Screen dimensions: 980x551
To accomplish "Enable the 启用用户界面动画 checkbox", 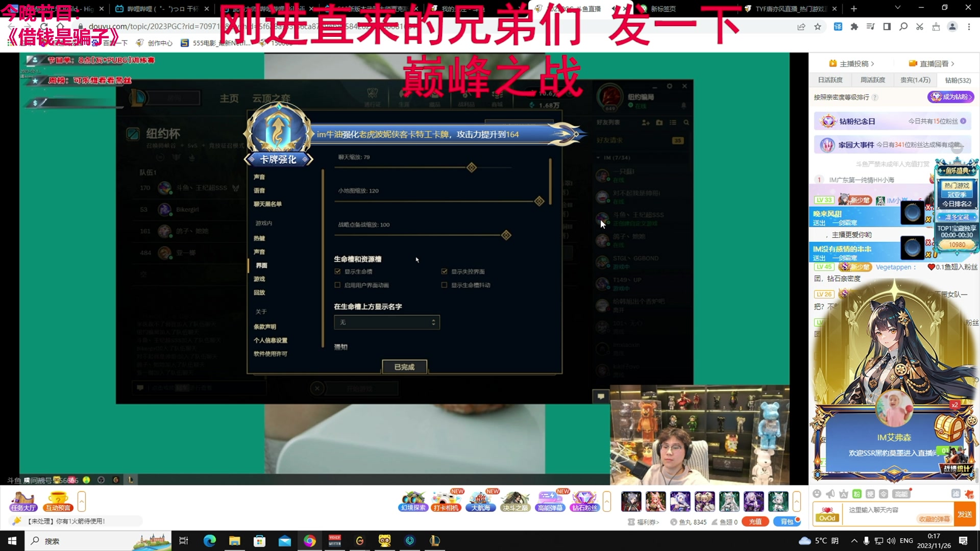I will click(x=338, y=285).
